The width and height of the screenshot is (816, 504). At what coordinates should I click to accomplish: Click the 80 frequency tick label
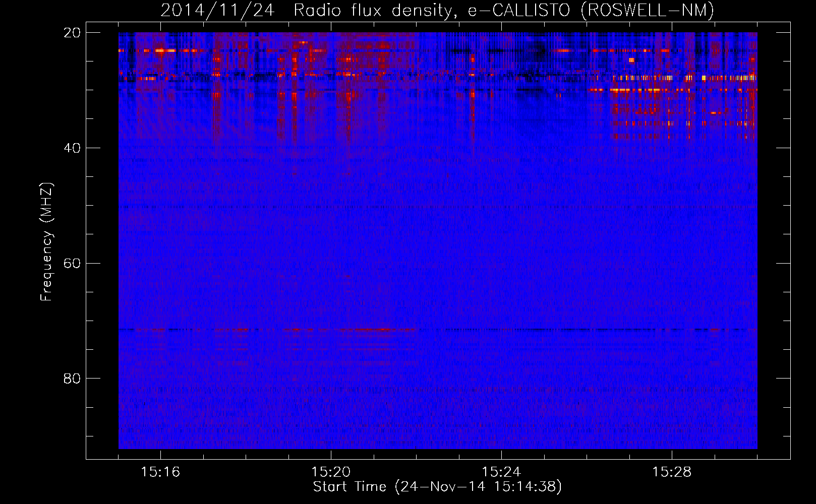72,379
